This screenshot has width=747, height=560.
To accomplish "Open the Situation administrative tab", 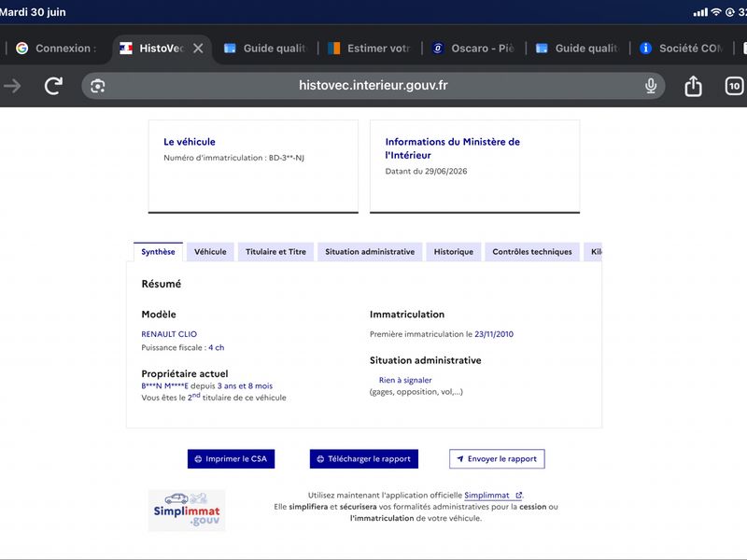I will tap(370, 252).
